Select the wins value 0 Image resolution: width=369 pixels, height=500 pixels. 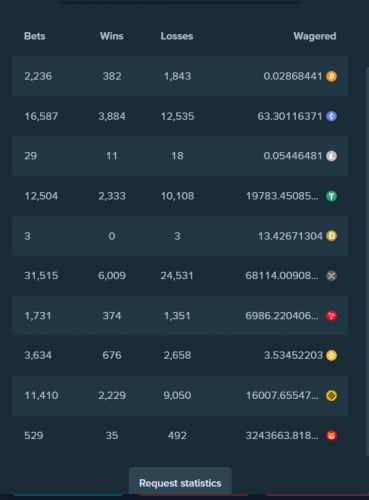point(112,236)
